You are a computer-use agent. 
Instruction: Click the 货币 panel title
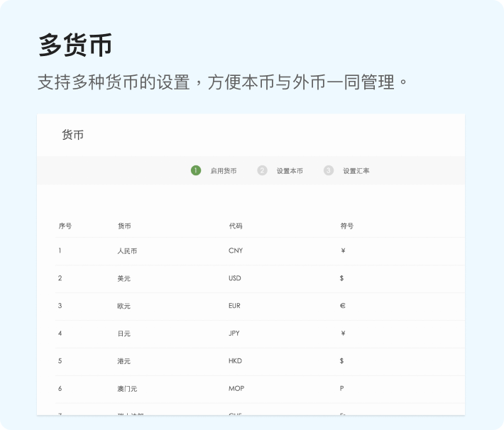[72, 135]
